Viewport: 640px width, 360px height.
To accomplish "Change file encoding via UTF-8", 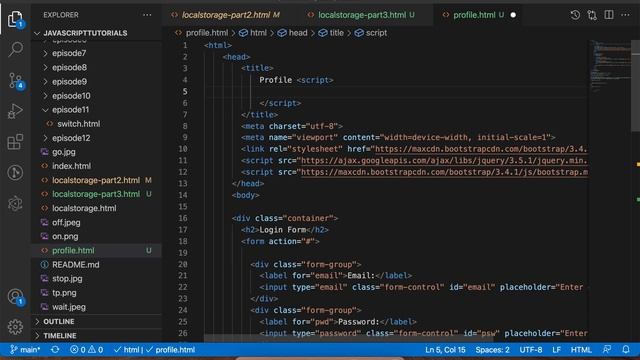I will click(x=531, y=350).
